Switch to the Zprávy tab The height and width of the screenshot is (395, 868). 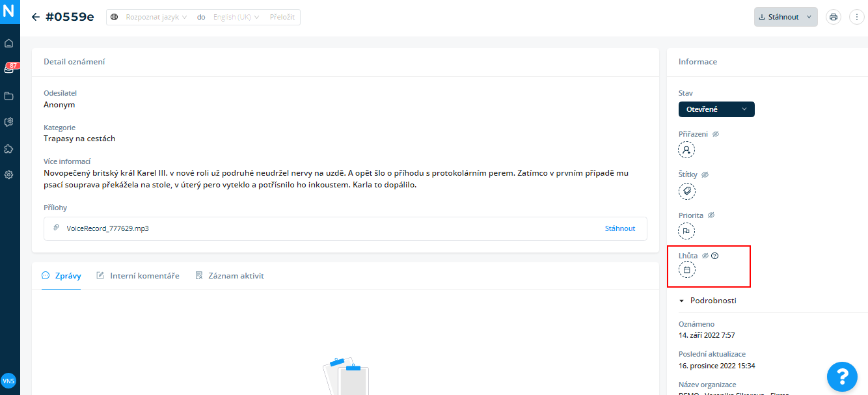tap(61, 276)
